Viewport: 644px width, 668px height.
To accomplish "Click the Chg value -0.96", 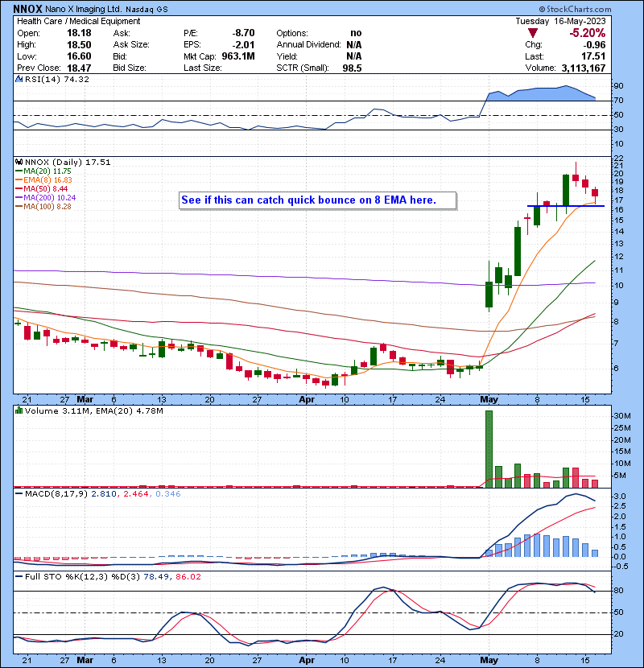I will pyautogui.click(x=594, y=45).
